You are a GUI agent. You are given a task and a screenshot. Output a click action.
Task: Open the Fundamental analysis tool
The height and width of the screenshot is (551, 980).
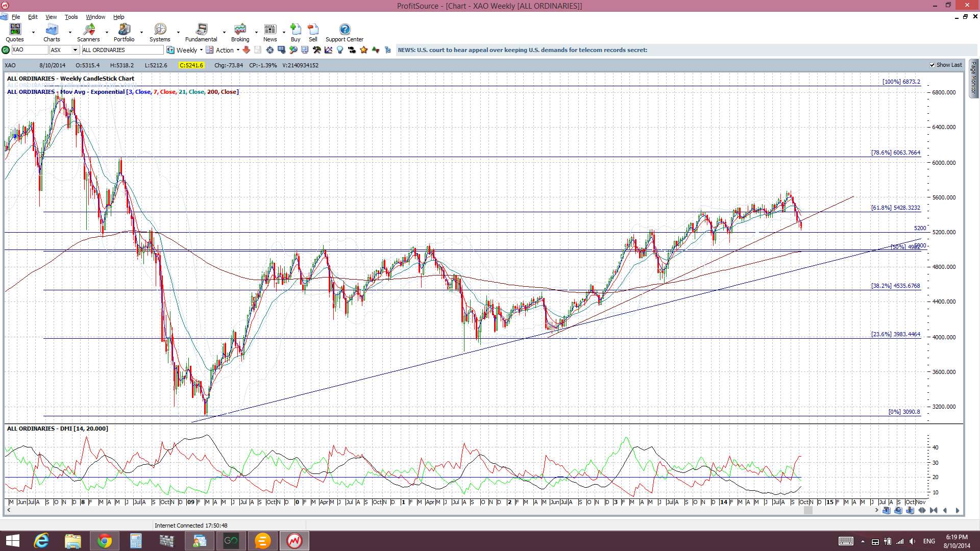pyautogui.click(x=201, y=33)
